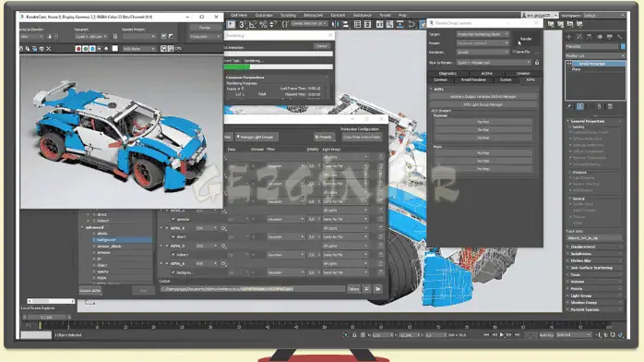Image resolution: width=644 pixels, height=362 pixels.
Task: Enable the blue channel in frame window
Action: pyautogui.click(x=92, y=49)
